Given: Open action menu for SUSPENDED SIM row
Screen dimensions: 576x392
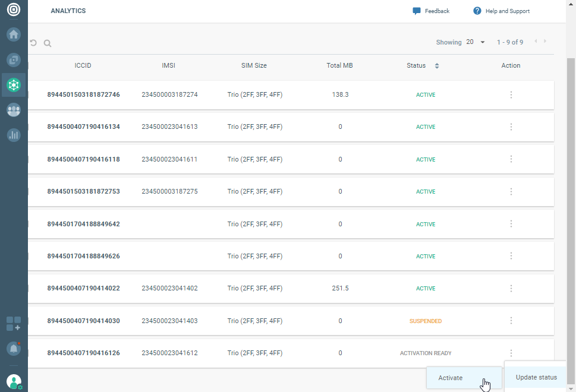Looking at the screenshot, I should pyautogui.click(x=511, y=321).
